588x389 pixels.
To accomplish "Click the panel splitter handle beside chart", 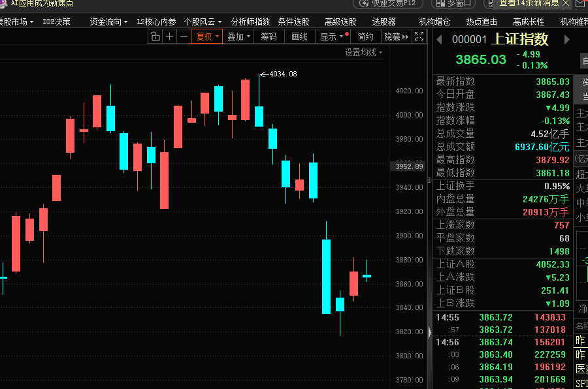I will pyautogui.click(x=429, y=332).
